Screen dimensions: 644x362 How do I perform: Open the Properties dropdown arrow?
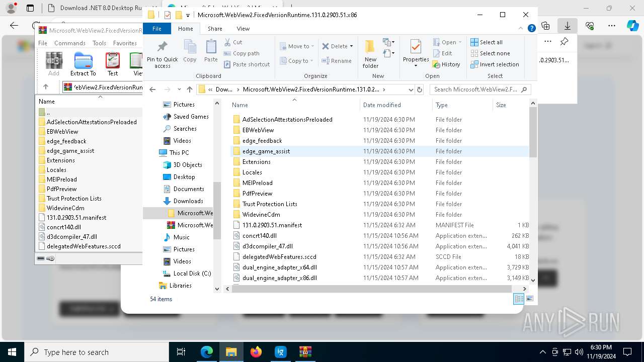pyautogui.click(x=416, y=66)
